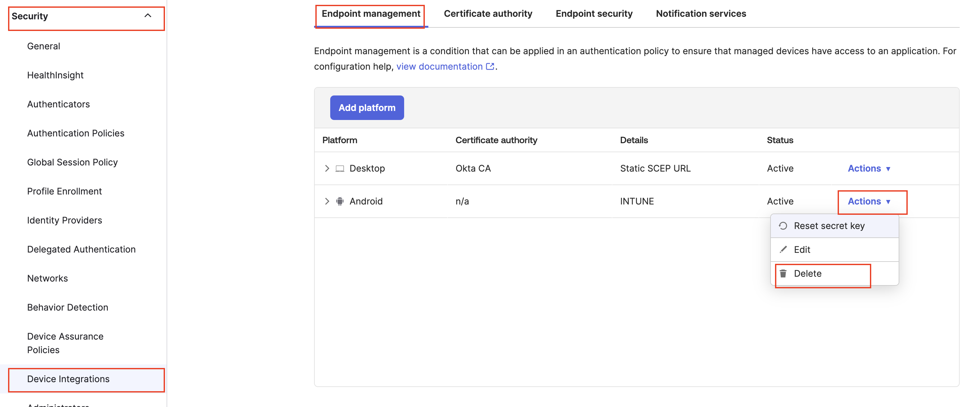
Task: Expand the Desktop platform row
Action: (327, 168)
